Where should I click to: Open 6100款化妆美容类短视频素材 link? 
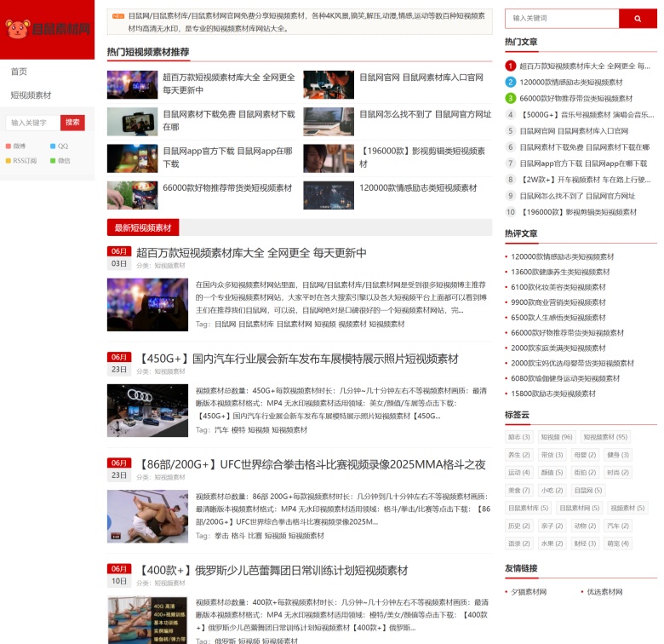coord(558,287)
